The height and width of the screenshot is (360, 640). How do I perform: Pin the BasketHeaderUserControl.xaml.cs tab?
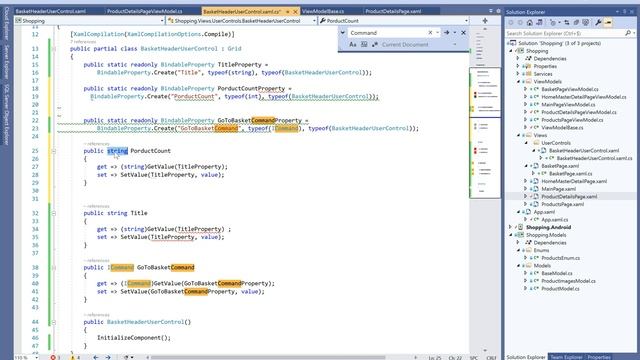287,11
